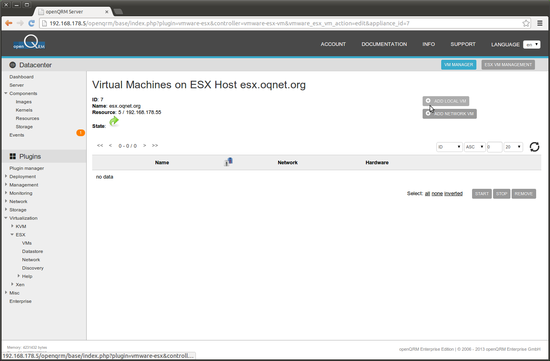Switch to the ESX VM Management tab
This screenshot has width=550, height=361.
(508, 65)
